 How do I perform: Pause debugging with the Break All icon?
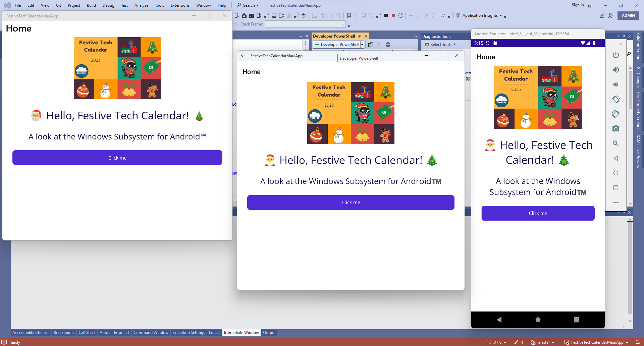[386, 15]
